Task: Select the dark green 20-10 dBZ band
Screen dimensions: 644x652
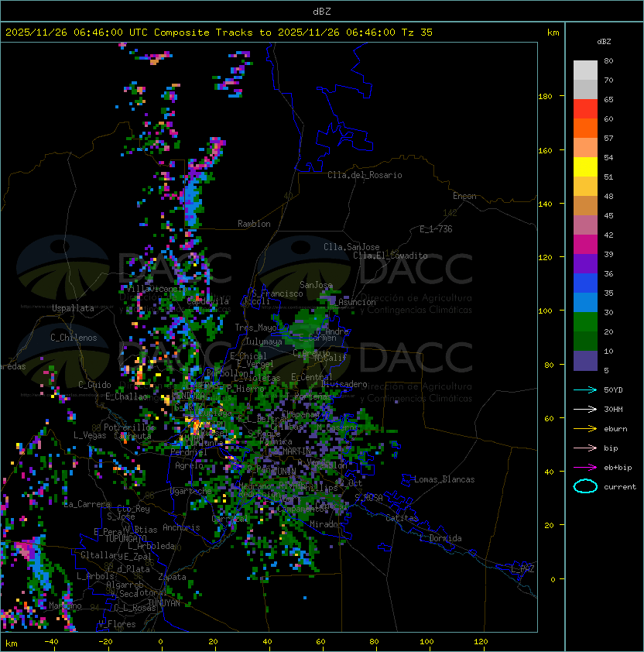Action: click(x=585, y=341)
